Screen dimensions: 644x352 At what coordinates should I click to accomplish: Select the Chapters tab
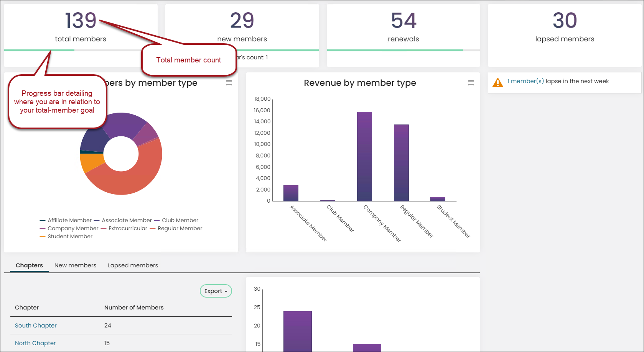tap(29, 265)
